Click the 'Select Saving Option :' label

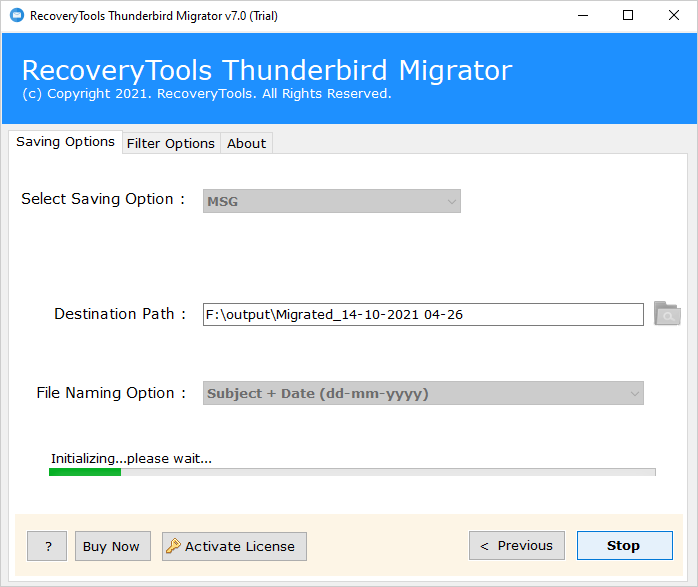103,199
